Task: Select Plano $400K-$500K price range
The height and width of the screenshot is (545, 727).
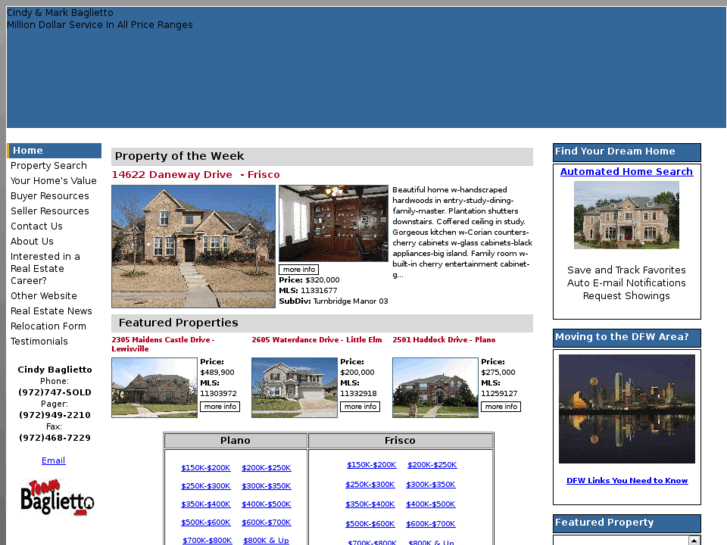Action: (x=266, y=504)
